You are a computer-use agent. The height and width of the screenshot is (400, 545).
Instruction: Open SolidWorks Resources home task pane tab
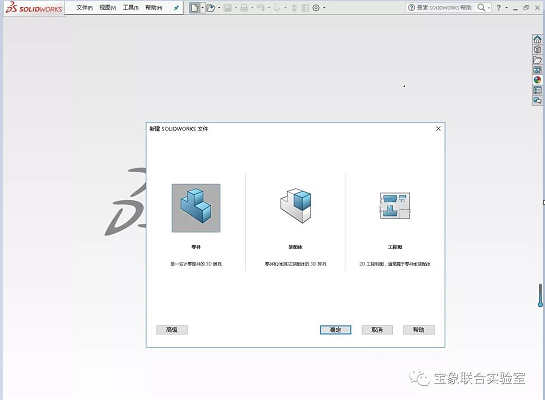pyautogui.click(x=537, y=39)
